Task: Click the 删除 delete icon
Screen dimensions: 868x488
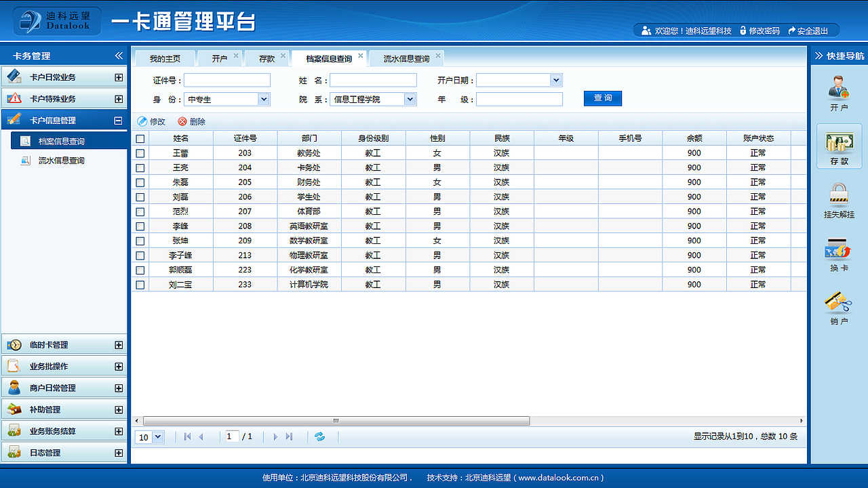Action: pyautogui.click(x=182, y=121)
